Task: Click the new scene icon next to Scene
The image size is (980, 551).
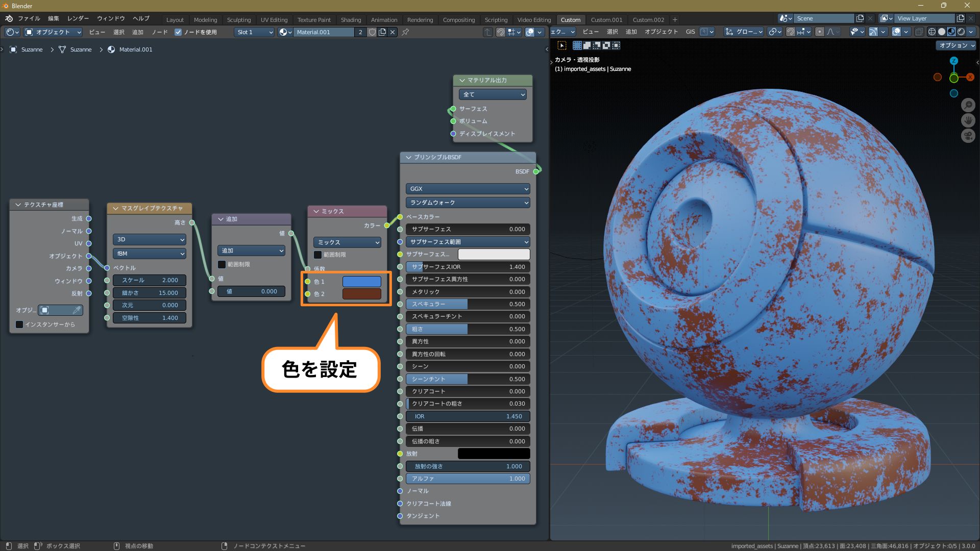Action: (x=860, y=19)
